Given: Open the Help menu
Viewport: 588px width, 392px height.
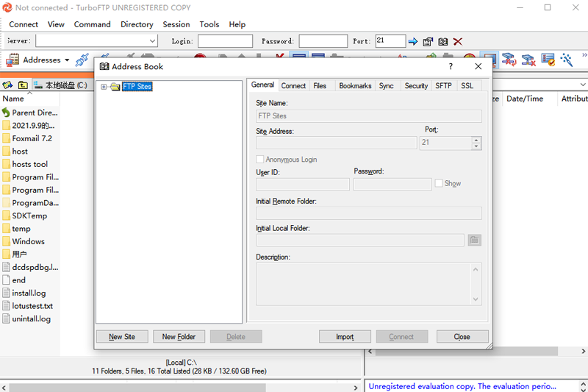Looking at the screenshot, I should coord(237,24).
